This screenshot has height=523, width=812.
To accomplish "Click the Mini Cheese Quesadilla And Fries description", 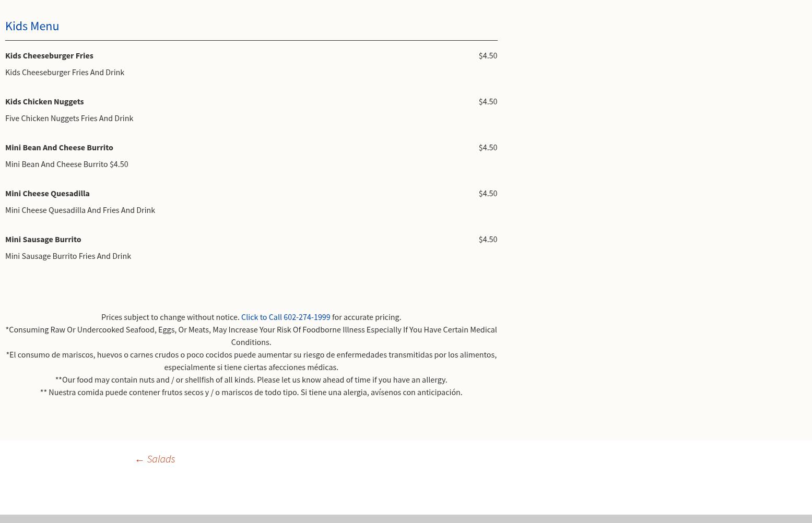I will pyautogui.click(x=80, y=210).
